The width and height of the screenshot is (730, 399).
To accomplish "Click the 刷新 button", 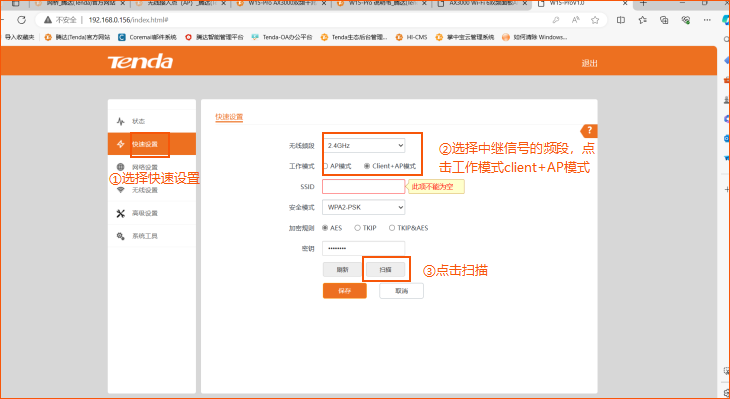I will tap(342, 270).
